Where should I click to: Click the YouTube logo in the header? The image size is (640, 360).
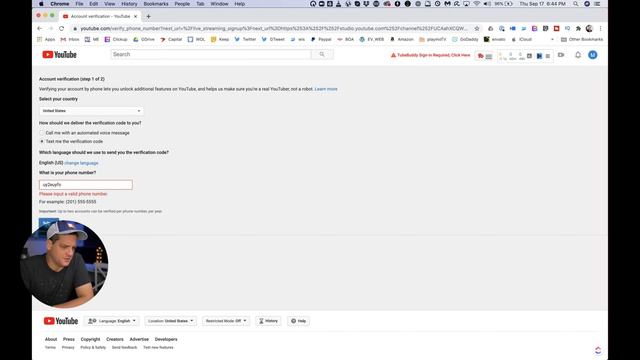click(x=60, y=55)
